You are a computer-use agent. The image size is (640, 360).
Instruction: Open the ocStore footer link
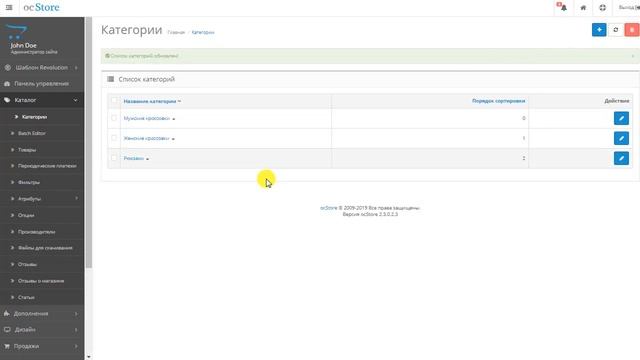coord(329,208)
